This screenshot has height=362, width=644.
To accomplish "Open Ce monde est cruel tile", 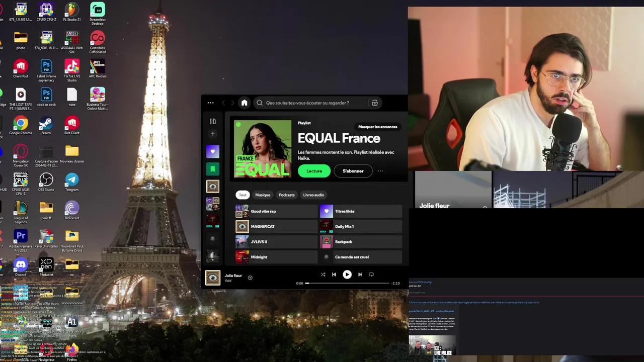I will point(361,257).
